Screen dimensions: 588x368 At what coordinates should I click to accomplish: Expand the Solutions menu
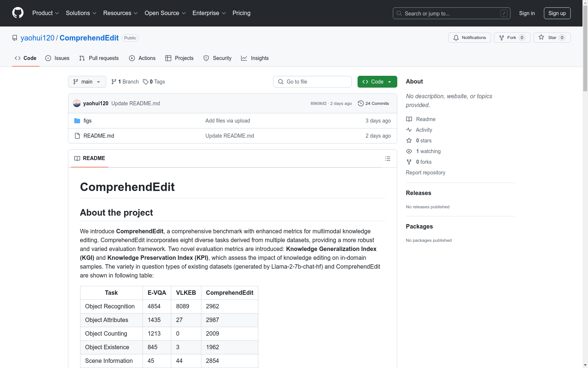pyautogui.click(x=81, y=13)
